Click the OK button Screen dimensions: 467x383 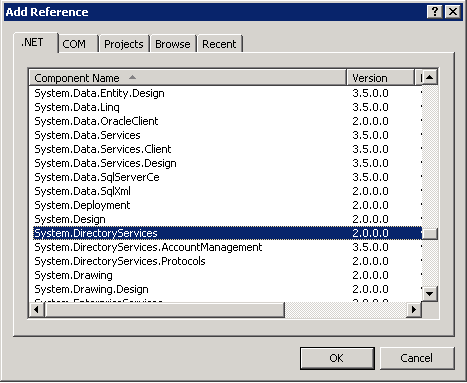point(337,358)
